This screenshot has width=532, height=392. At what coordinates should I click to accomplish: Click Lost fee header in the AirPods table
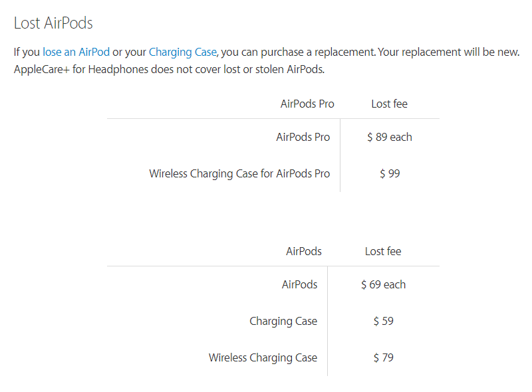click(383, 251)
